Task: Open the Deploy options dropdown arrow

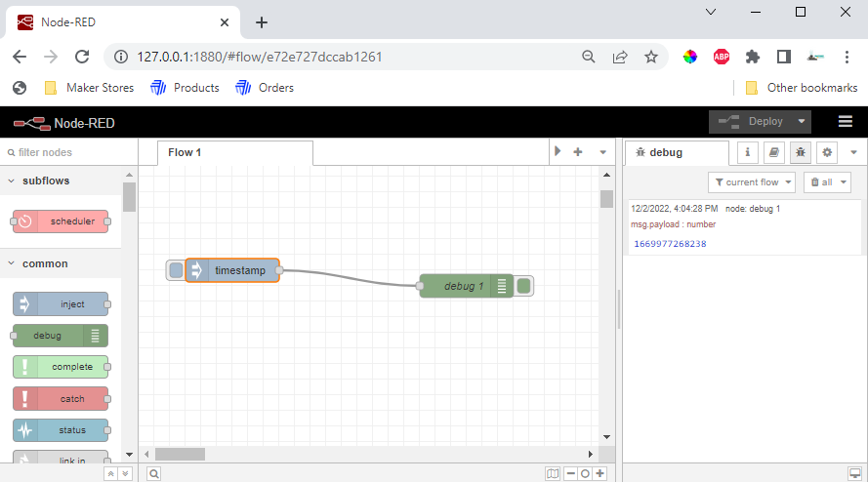Action: [802, 122]
